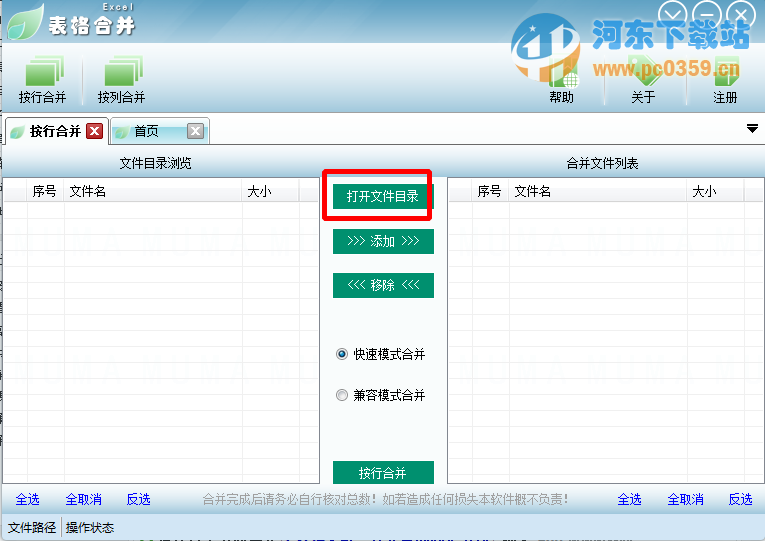The width and height of the screenshot is (765, 541).
Task: Sort by 序号 in file directory list
Action: [45, 191]
